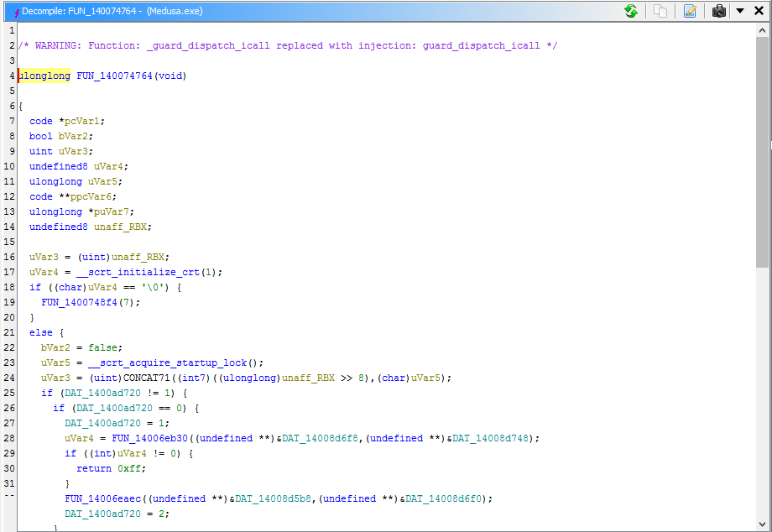The height and width of the screenshot is (532, 772).
Task: Click DAT_1400ad720 on line 27 assignment
Action: coord(102,423)
